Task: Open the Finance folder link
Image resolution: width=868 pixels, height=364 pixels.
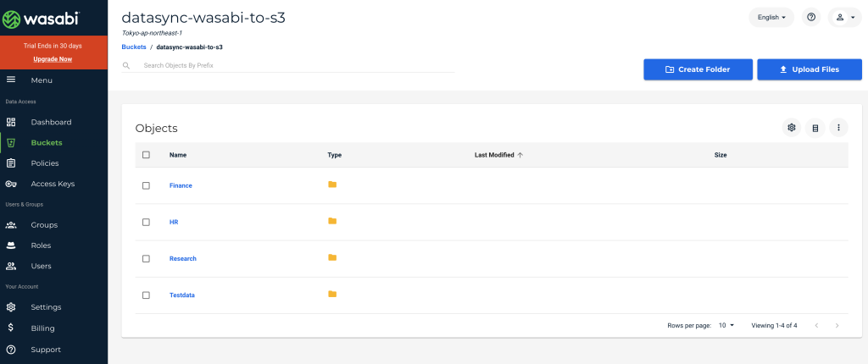Action: 181,186
